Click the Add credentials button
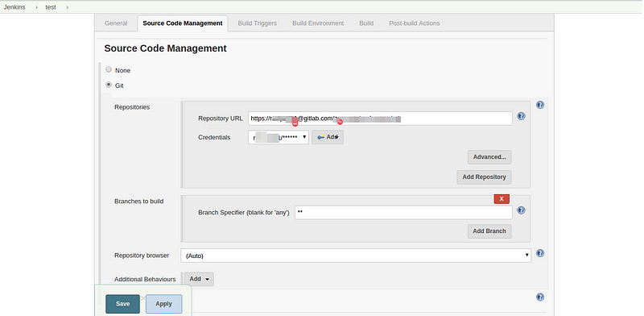This screenshot has height=316, width=644. 328,137
